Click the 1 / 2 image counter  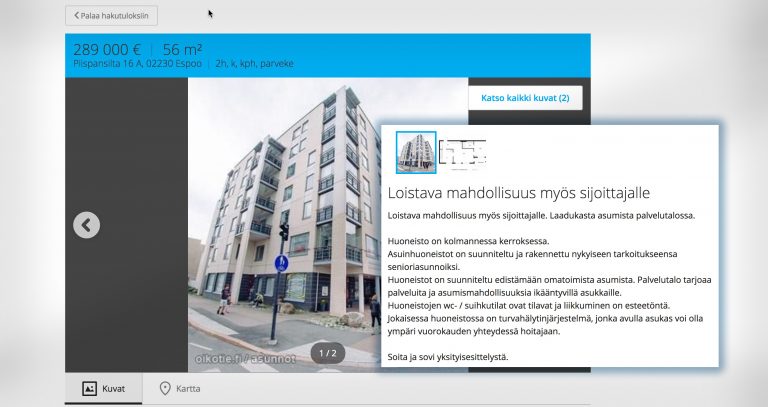pyautogui.click(x=329, y=353)
